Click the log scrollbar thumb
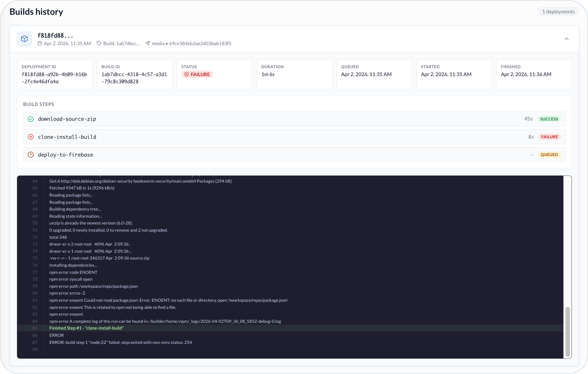588x374 pixels. (x=568, y=332)
